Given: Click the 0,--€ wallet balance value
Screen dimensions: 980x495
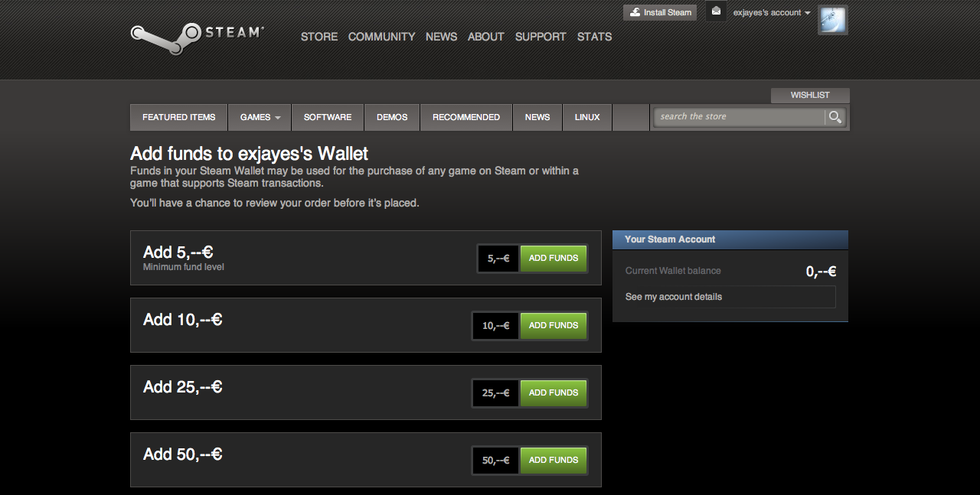Looking at the screenshot, I should pos(821,272).
